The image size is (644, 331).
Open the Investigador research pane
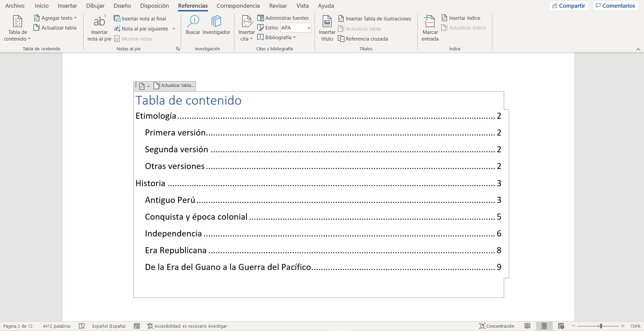click(x=216, y=27)
